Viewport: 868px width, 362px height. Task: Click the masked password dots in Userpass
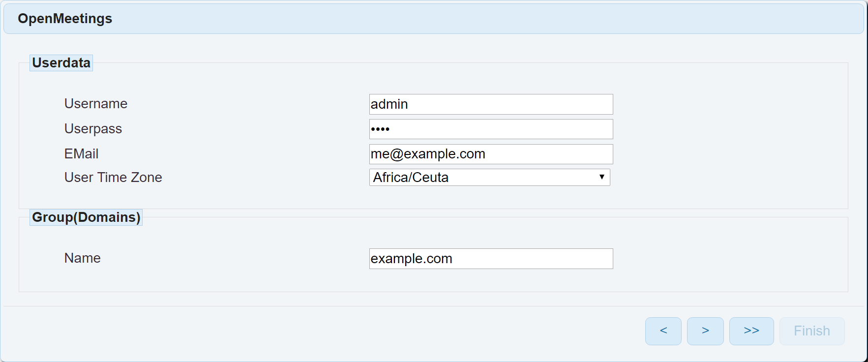[x=380, y=129]
